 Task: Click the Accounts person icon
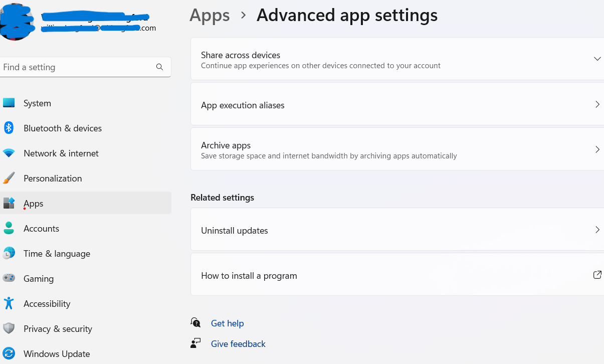click(9, 228)
